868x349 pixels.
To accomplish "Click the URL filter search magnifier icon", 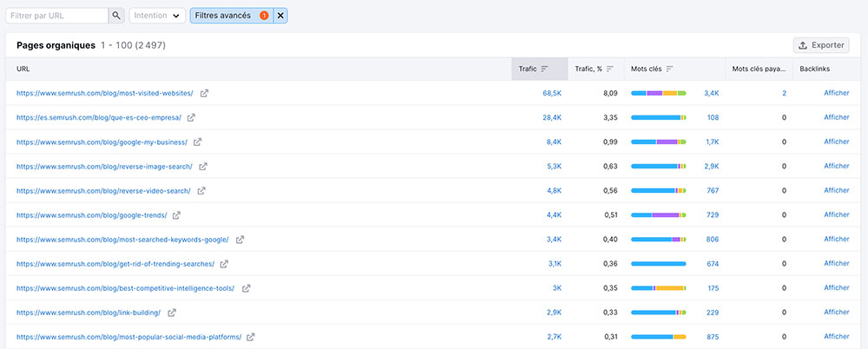I will coord(115,16).
